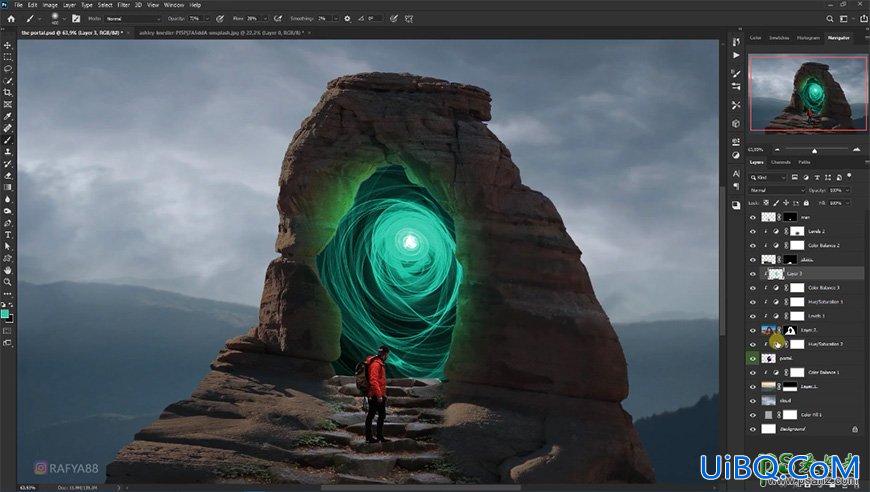Click the foreground color swatch
Viewport: 870px width, 492px height.
tap(5, 314)
